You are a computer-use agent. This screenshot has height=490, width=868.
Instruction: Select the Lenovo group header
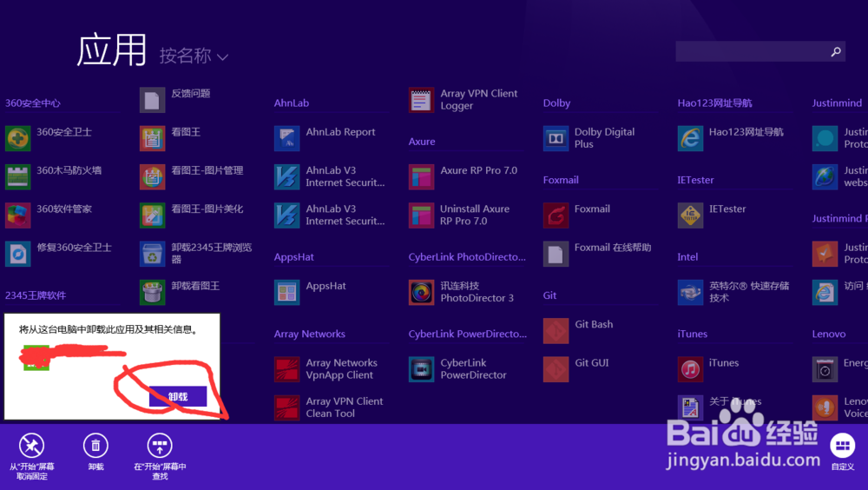coord(829,334)
